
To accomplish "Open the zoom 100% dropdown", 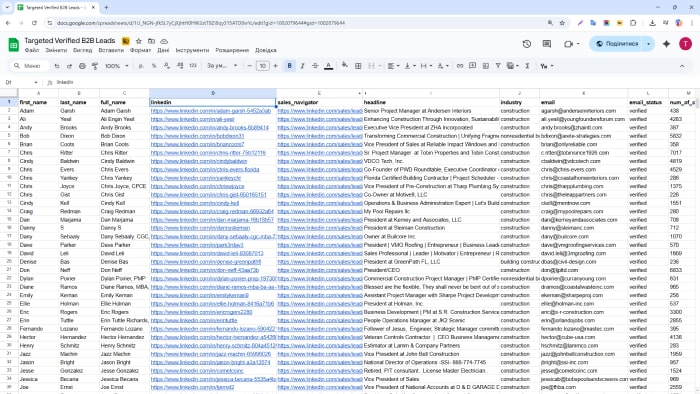I will pyautogui.click(x=117, y=66).
